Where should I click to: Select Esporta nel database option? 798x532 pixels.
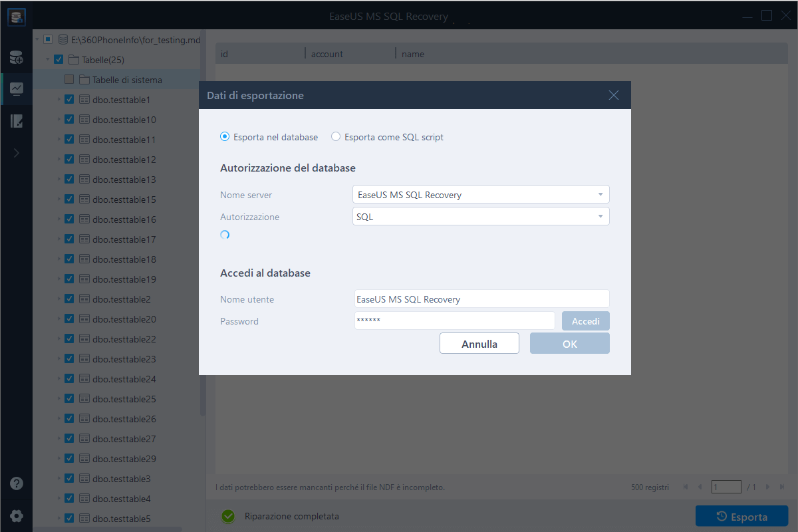[x=269, y=137]
